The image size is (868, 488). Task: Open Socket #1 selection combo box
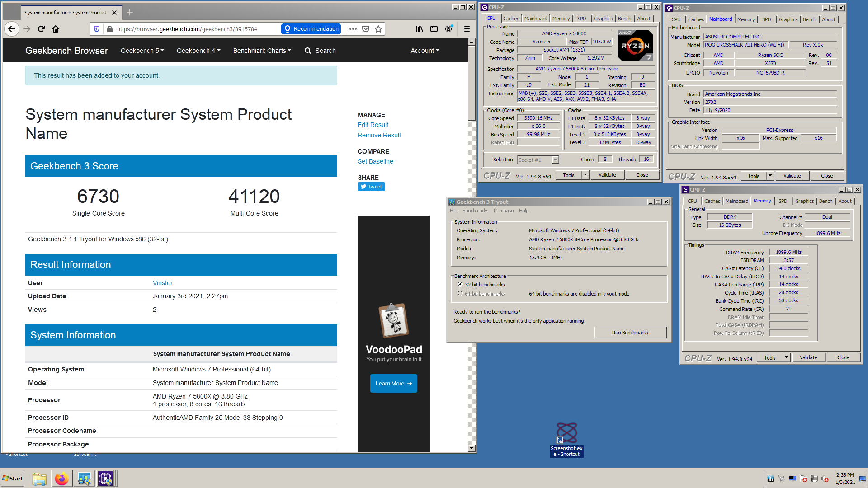point(538,160)
